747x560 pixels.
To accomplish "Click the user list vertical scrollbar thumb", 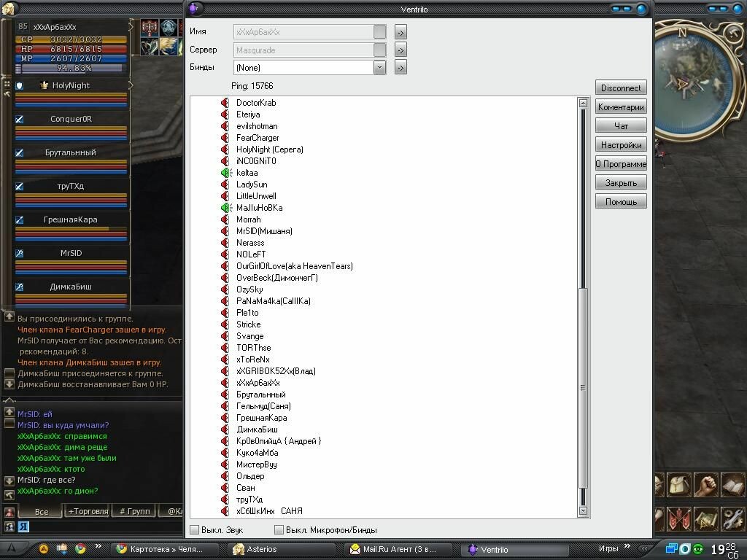I will pyautogui.click(x=583, y=386).
